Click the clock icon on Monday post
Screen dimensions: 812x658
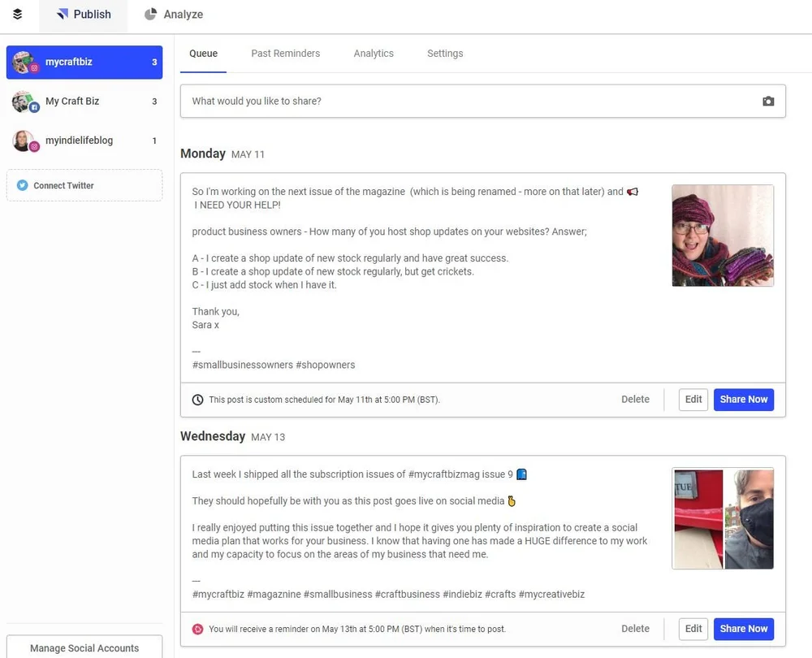198,400
